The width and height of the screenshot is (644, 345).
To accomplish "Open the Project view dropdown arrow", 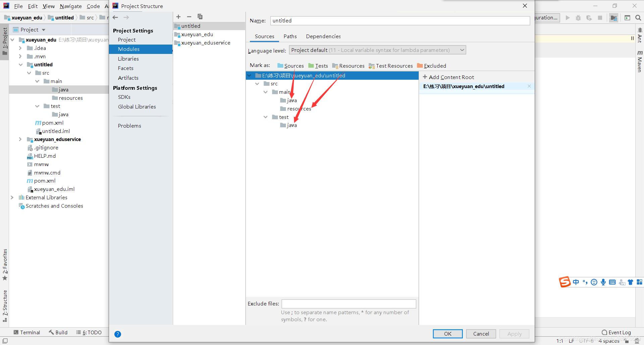I will click(44, 30).
